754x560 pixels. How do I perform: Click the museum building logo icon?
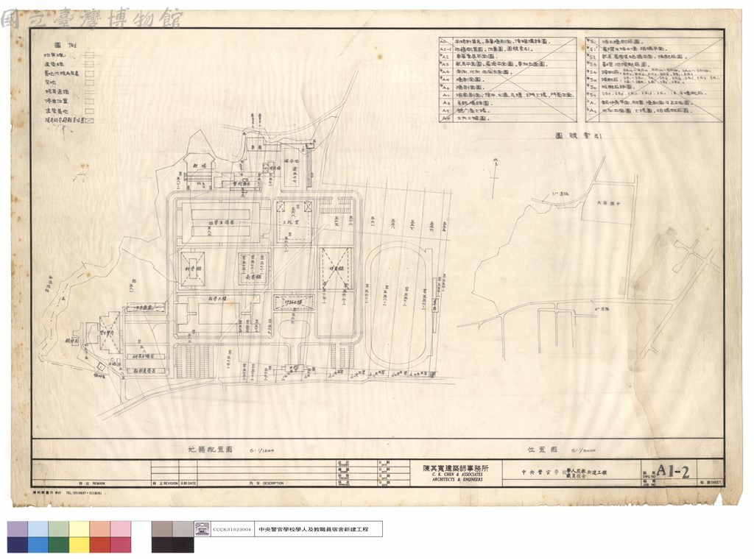coord(201,529)
